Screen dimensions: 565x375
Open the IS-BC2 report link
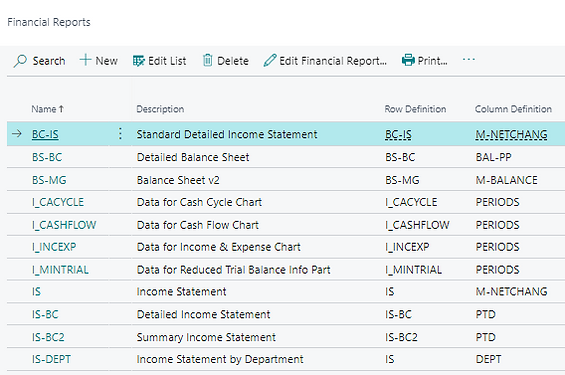48,338
